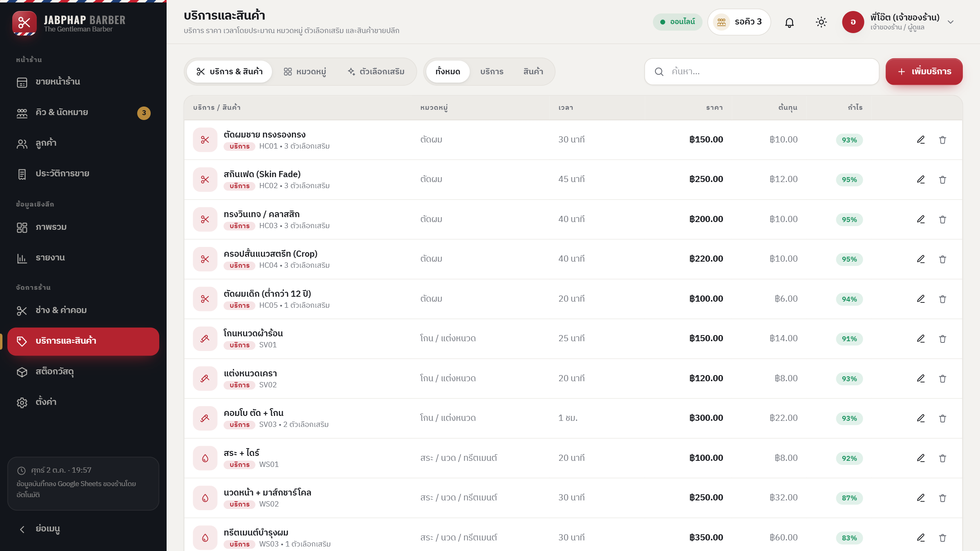Filter list by บริการ only
This screenshot has height=551, width=980.
click(492, 71)
